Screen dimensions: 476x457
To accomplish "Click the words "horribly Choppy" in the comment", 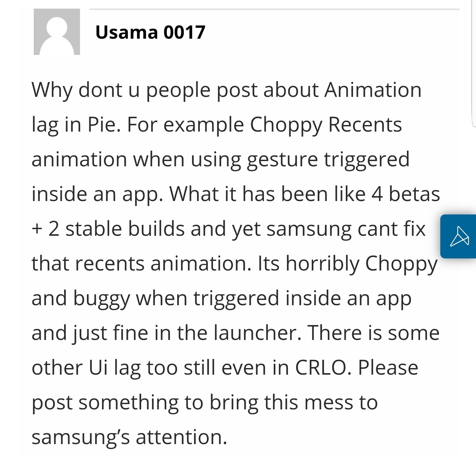I will [361, 264].
